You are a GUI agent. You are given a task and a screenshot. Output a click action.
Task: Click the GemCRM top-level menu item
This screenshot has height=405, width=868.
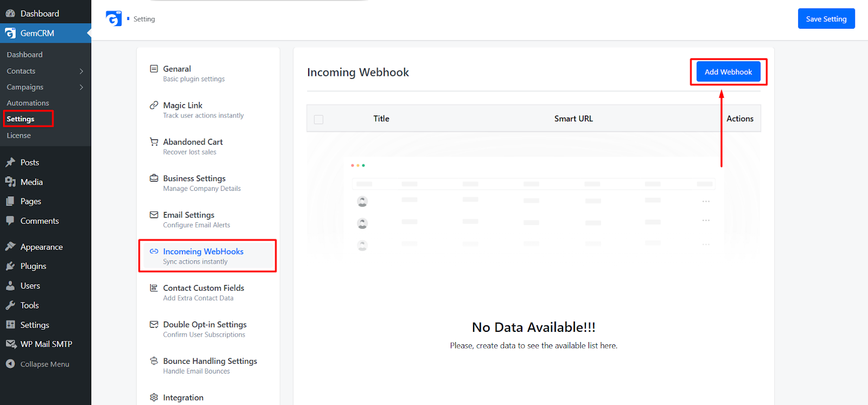click(46, 33)
